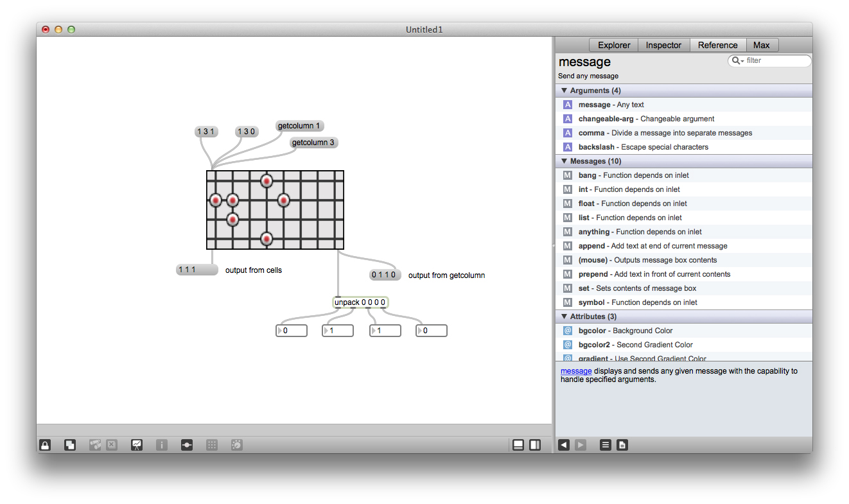Viewport: 849px width, 504px height.
Task: Select the Reference tab
Action: pyautogui.click(x=718, y=45)
